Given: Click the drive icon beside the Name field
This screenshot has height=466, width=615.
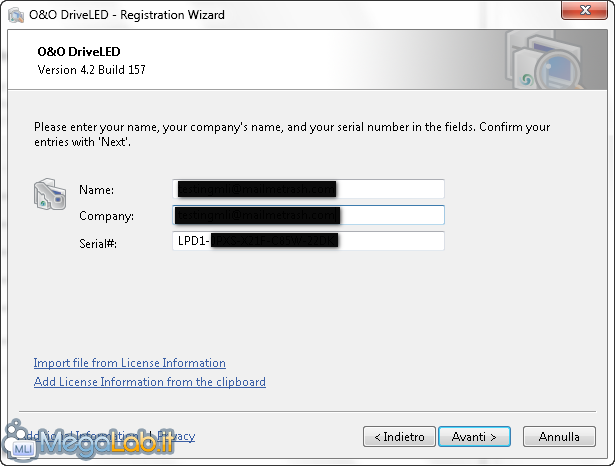Looking at the screenshot, I should [50, 194].
